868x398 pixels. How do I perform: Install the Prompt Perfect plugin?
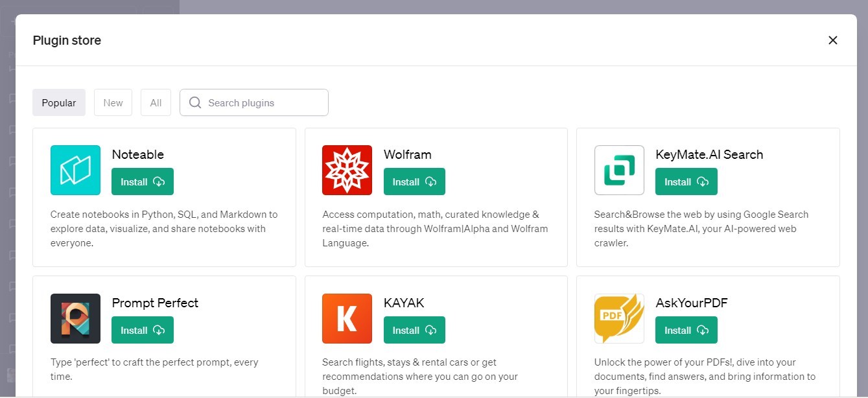tap(142, 330)
